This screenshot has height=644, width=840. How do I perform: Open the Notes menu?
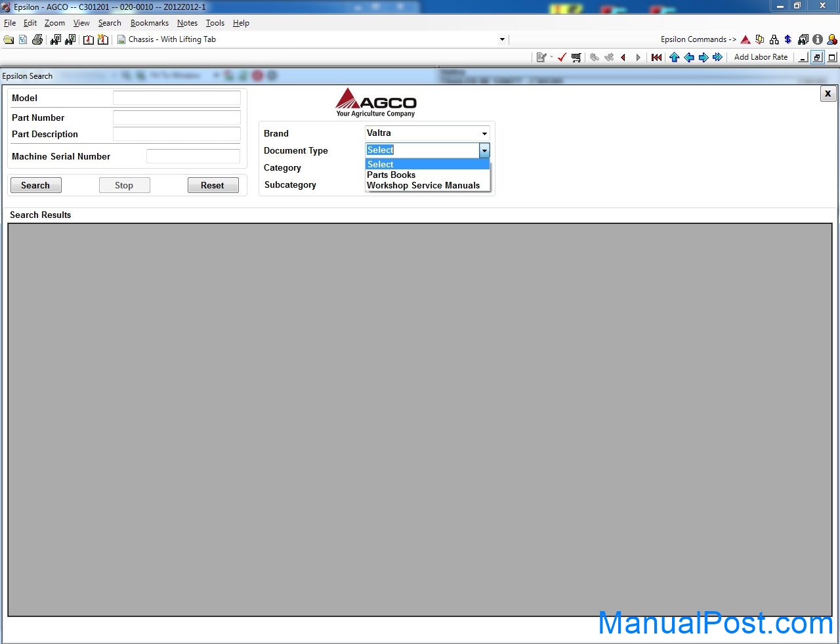pos(187,23)
